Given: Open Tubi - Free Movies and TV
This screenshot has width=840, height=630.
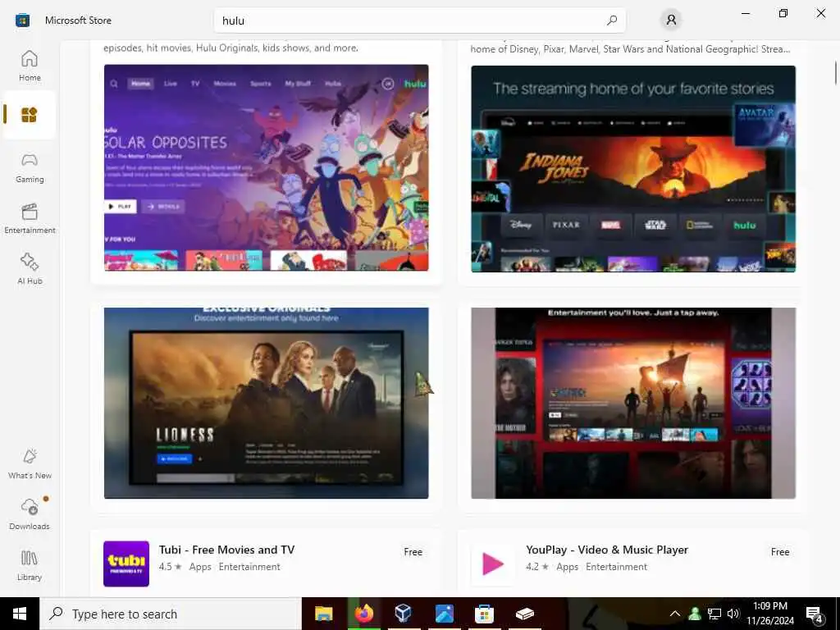Looking at the screenshot, I should pyautogui.click(x=226, y=550).
